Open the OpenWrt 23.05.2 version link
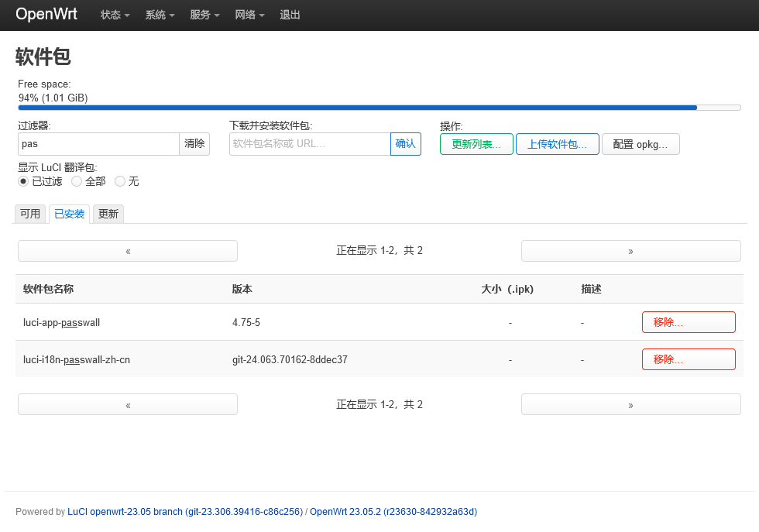Viewport: 759px width, 532px height. (393, 512)
